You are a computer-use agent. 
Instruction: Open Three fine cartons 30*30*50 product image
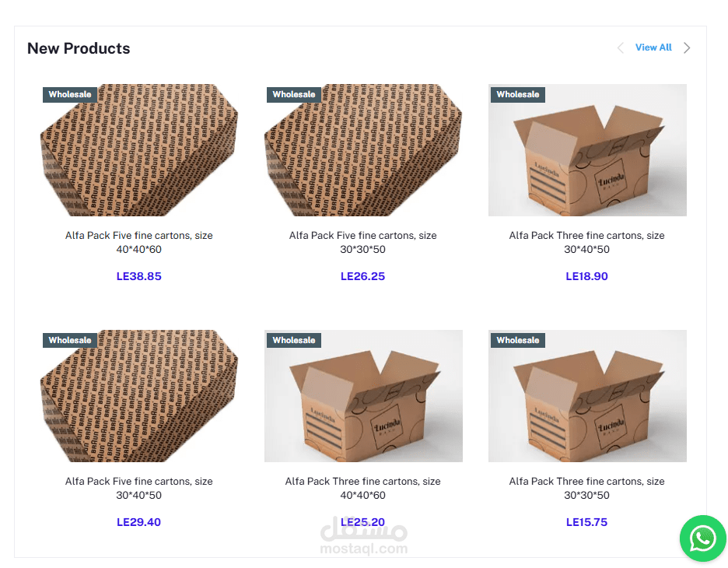pyautogui.click(x=587, y=396)
